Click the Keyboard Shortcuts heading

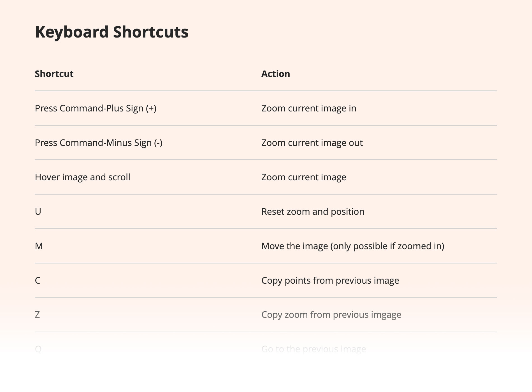click(111, 32)
